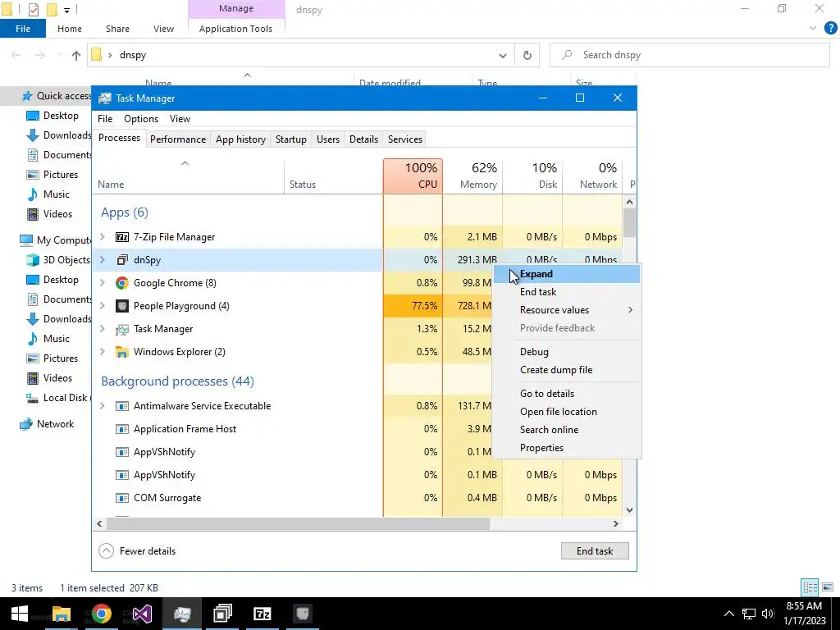This screenshot has width=840, height=630.
Task: Switch to Task Manager taskbar icon
Action: tap(182, 614)
